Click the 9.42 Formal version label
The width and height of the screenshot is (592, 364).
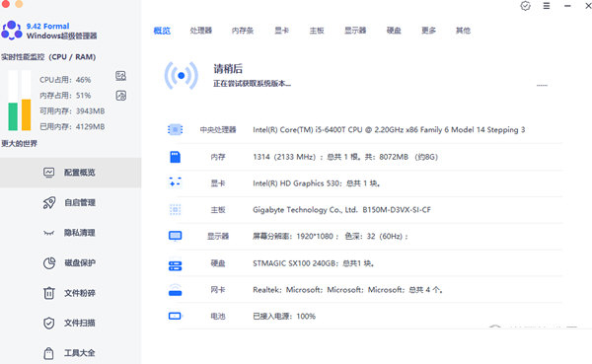[48, 26]
